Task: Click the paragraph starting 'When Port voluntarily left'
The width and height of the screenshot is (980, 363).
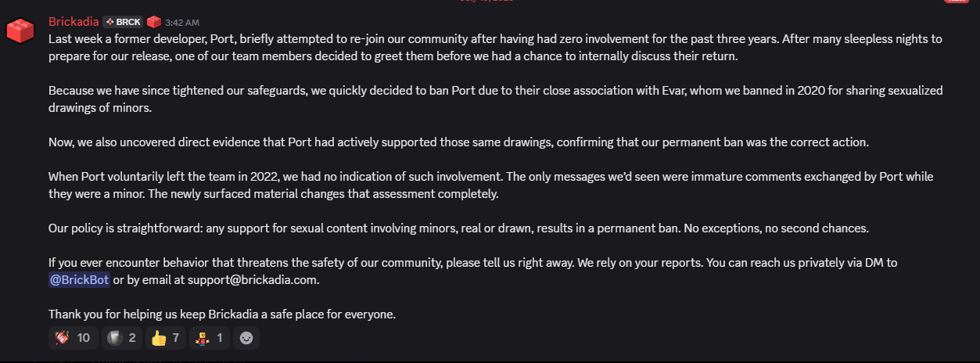Action: pyautogui.click(x=491, y=185)
